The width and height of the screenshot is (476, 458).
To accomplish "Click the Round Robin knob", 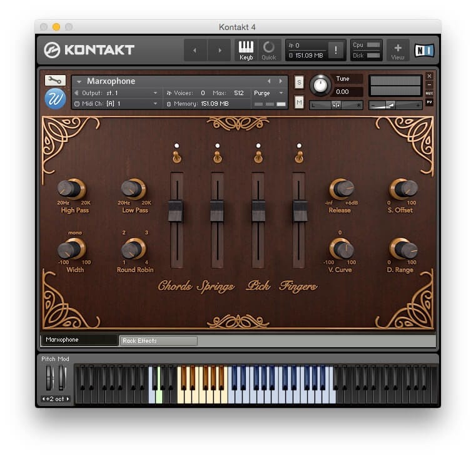I will (134, 249).
